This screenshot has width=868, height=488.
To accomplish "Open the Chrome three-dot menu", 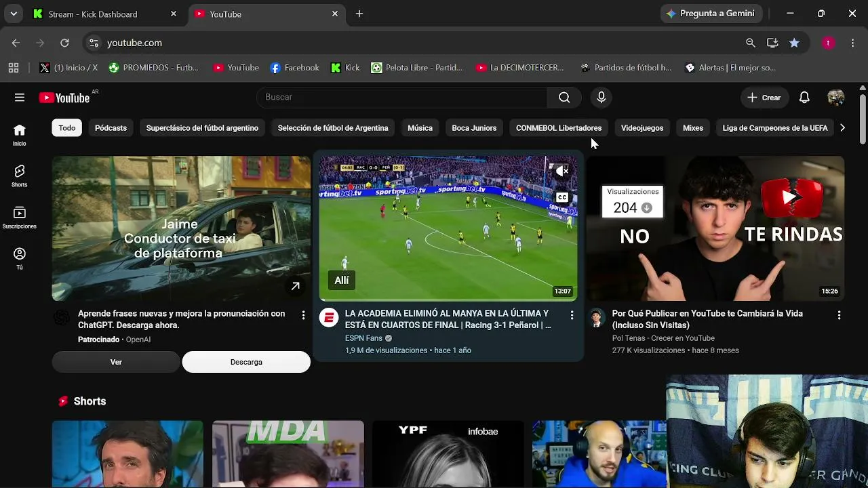I will pos(852,43).
